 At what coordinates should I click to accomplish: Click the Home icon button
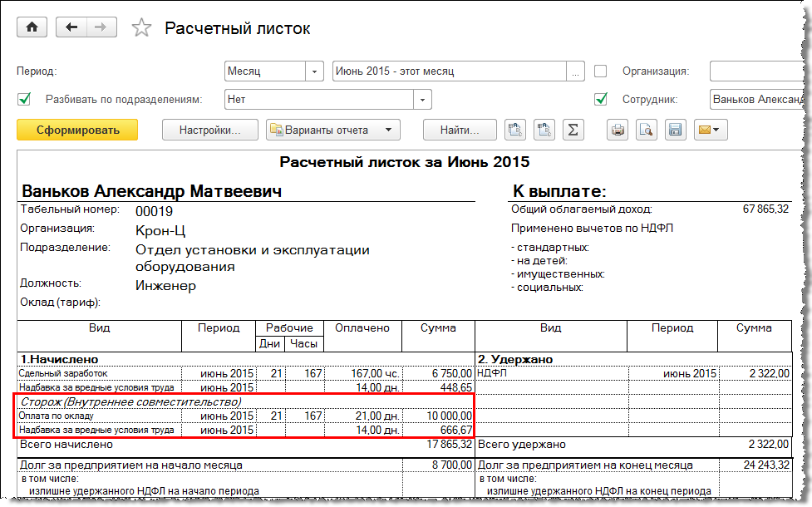[32, 27]
